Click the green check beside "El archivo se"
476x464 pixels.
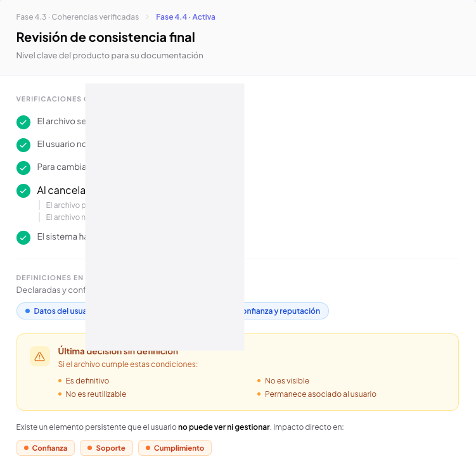coord(23,122)
